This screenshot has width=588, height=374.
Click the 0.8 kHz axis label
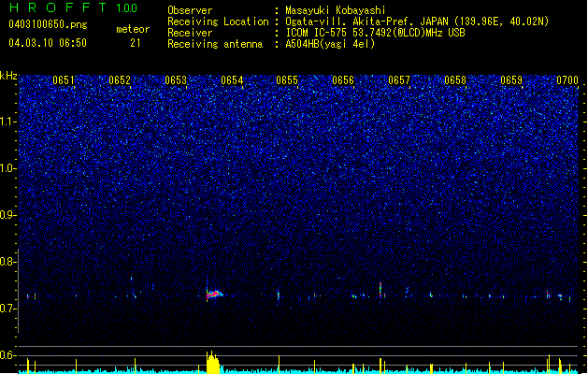coord(8,262)
